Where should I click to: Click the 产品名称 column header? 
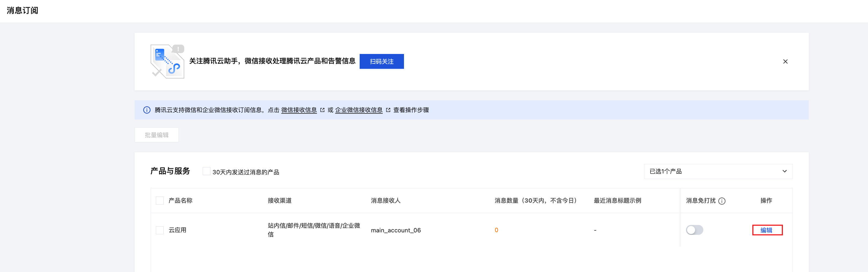180,200
